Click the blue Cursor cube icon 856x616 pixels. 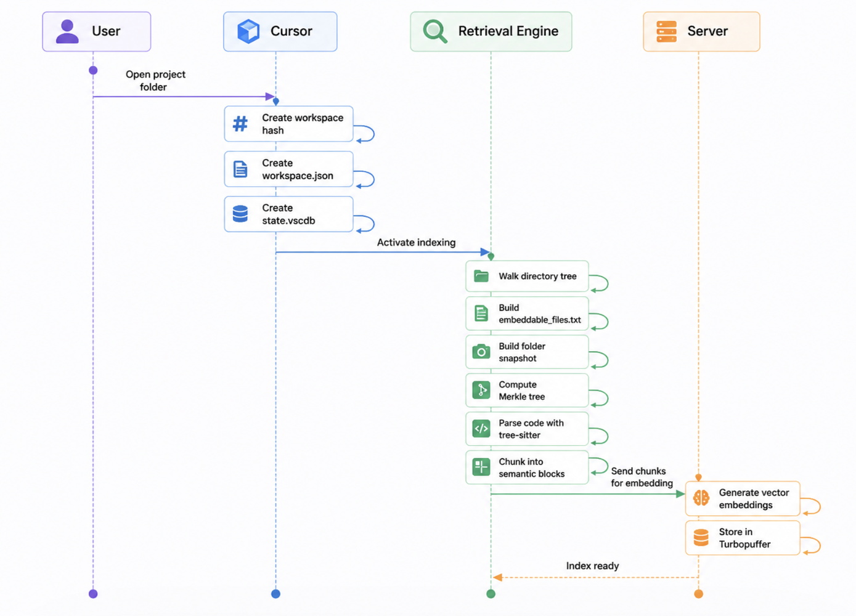(x=248, y=31)
